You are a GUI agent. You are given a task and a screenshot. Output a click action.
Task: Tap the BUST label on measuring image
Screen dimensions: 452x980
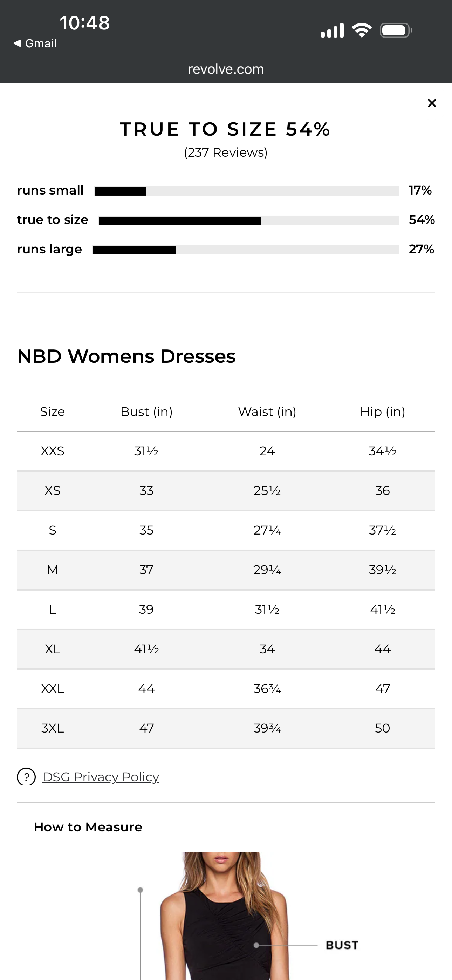(342, 945)
